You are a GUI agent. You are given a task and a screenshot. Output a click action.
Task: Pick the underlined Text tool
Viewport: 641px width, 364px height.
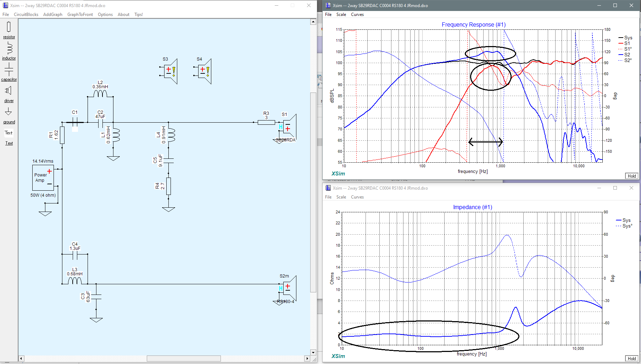pos(9,143)
